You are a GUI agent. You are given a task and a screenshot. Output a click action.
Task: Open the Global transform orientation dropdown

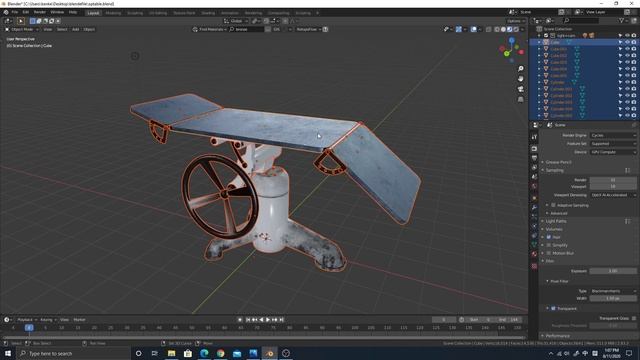click(x=236, y=21)
